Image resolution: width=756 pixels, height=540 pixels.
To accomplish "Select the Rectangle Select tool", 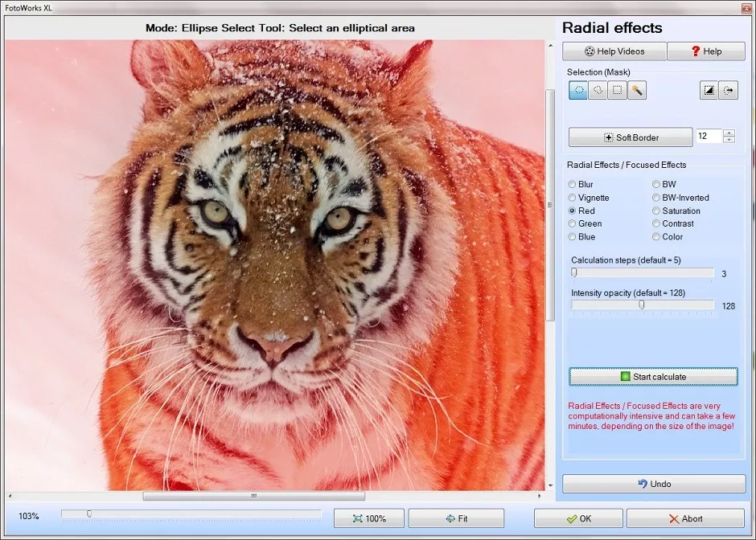I will point(616,90).
